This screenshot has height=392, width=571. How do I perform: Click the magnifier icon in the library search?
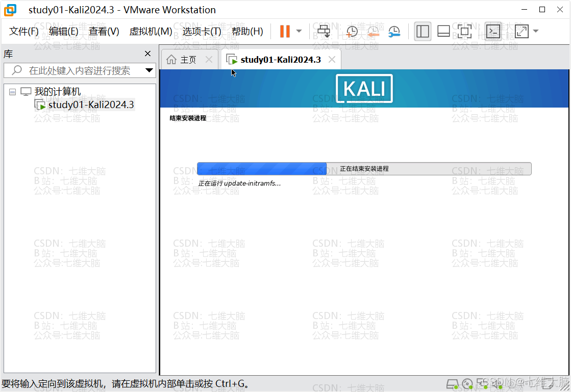click(x=17, y=70)
